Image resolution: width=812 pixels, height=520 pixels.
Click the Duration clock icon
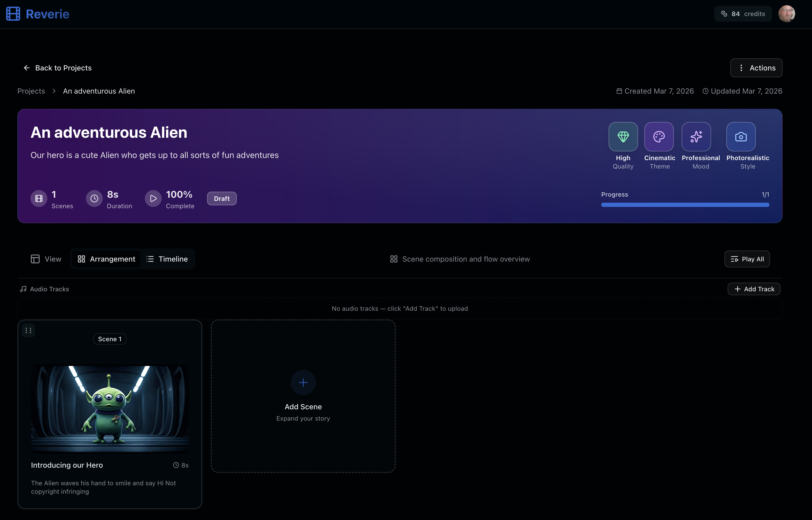tap(94, 198)
